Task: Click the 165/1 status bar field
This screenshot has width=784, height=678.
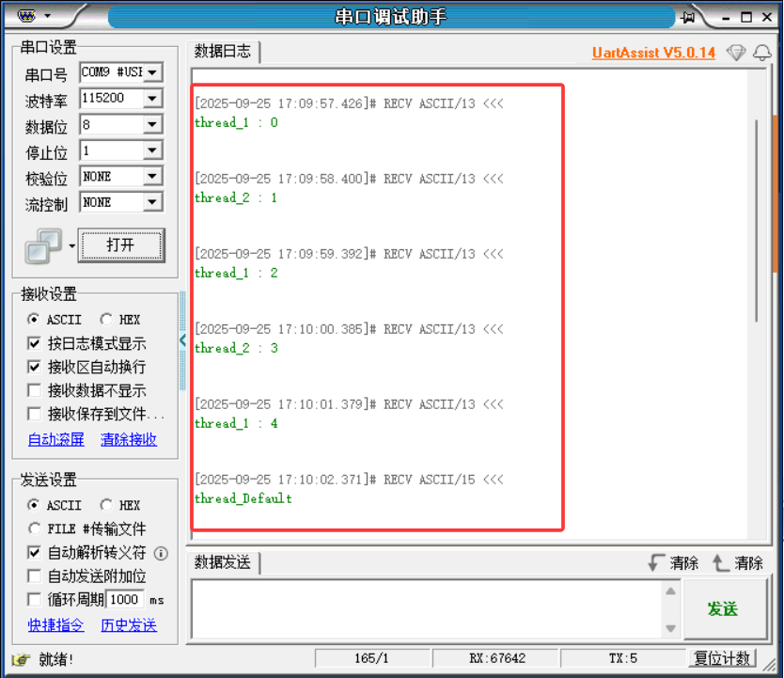Action: (x=371, y=658)
